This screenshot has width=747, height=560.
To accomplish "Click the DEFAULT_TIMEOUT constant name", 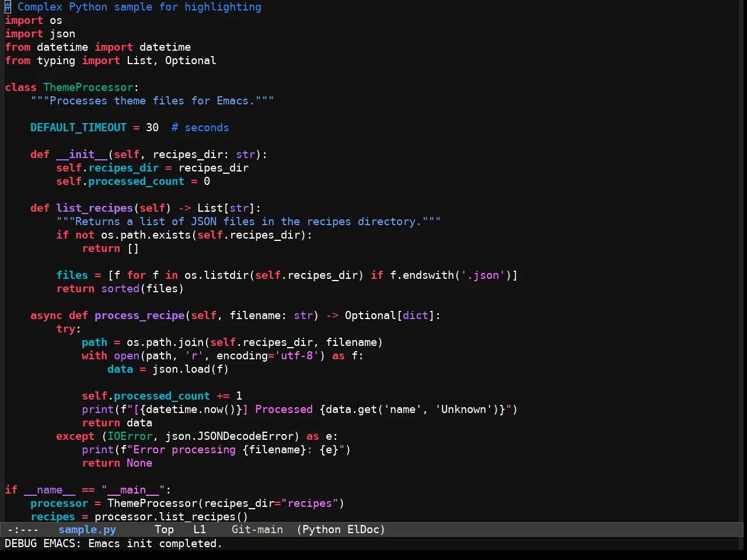I will tap(78, 128).
